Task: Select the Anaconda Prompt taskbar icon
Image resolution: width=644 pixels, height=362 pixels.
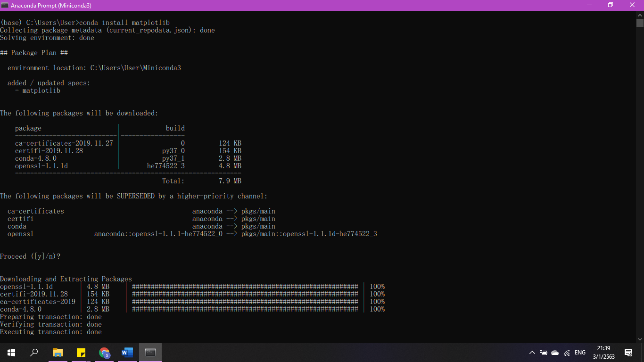Action: tap(150, 353)
